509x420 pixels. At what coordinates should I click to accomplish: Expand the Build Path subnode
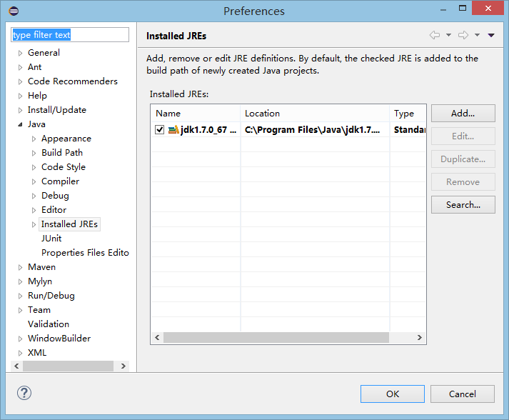pyautogui.click(x=34, y=153)
